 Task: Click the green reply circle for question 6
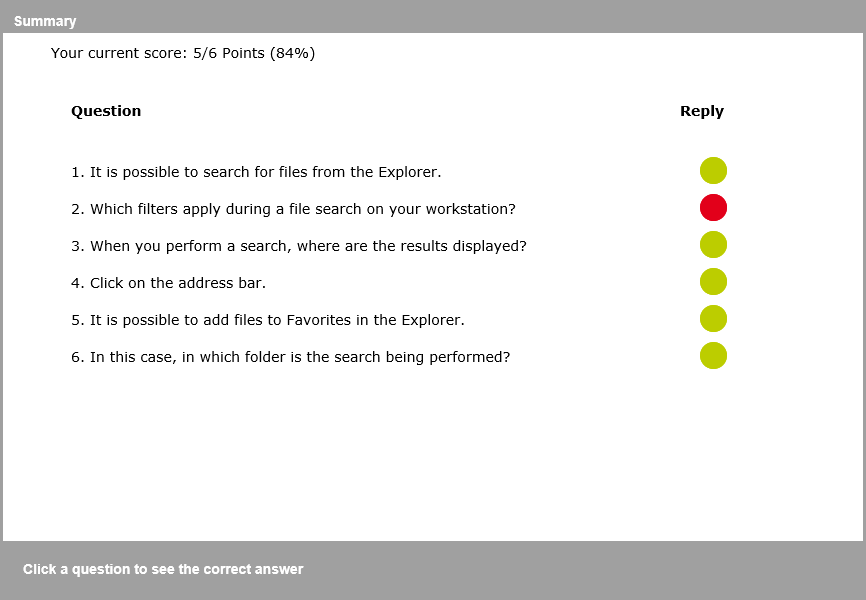tap(713, 356)
